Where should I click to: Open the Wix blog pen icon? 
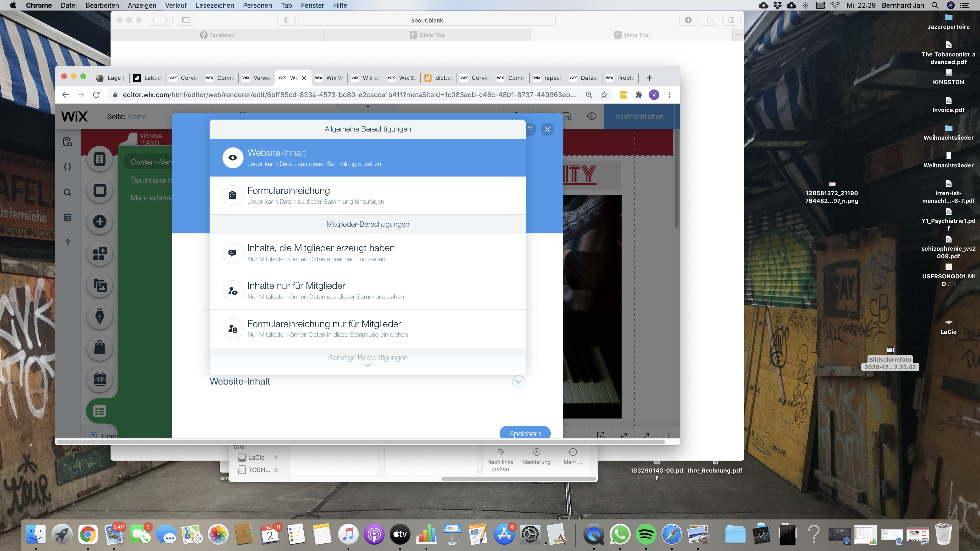click(x=100, y=316)
